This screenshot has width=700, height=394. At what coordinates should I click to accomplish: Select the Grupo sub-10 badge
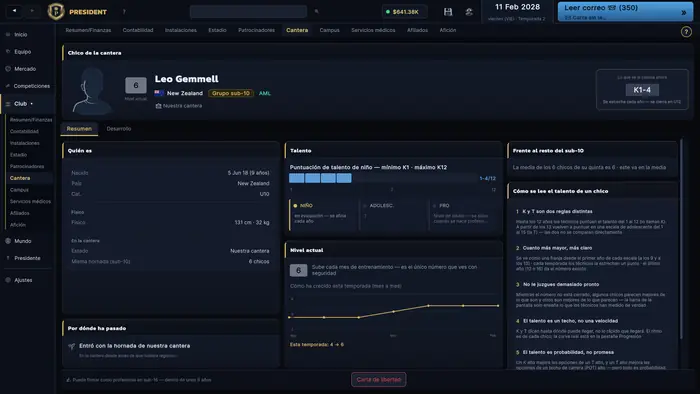pyautogui.click(x=231, y=93)
